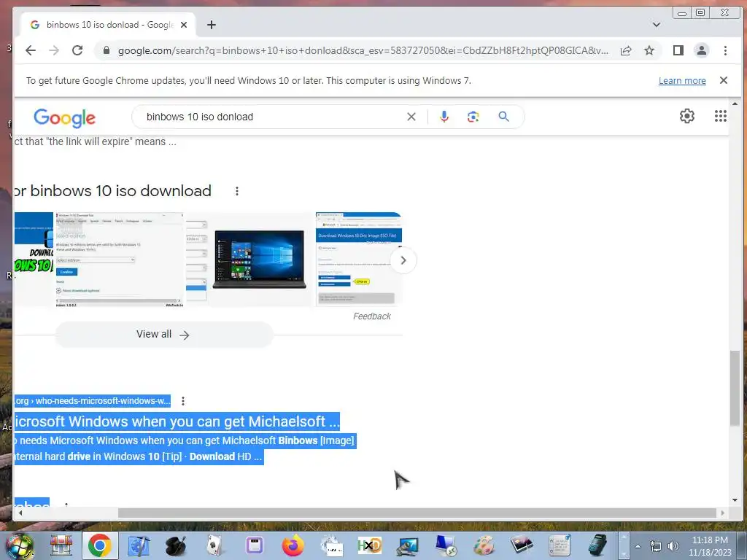This screenshot has height=560, width=747.
Task: Open the network icon in the tray
Action: (656, 546)
